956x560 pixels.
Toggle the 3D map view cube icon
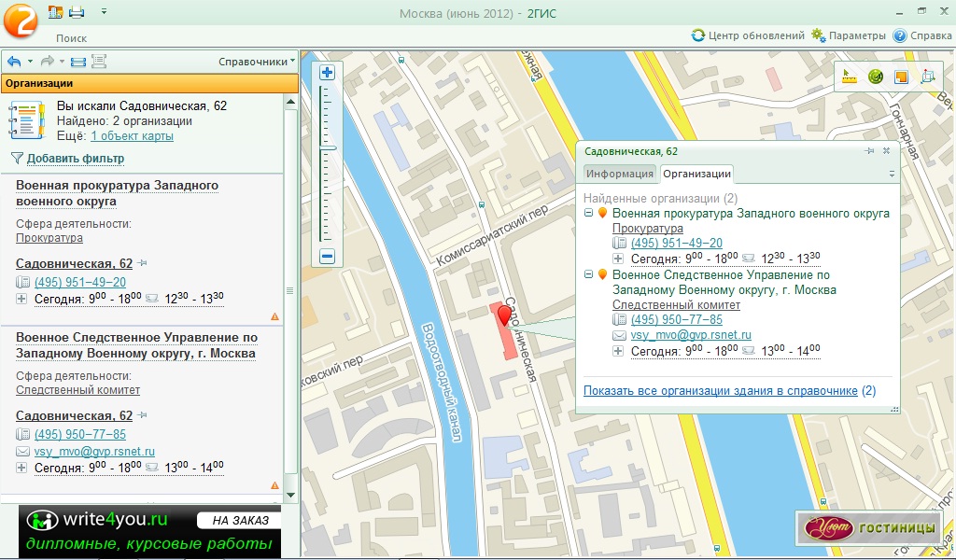coord(927,77)
